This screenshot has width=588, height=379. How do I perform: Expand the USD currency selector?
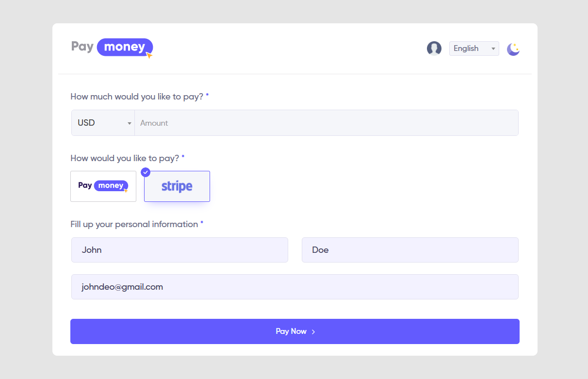[x=103, y=123]
